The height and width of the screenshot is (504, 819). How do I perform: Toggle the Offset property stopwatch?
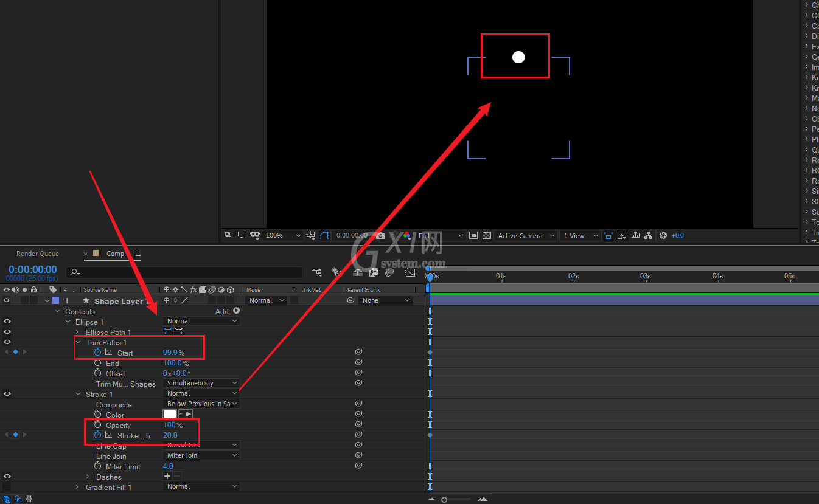click(97, 373)
